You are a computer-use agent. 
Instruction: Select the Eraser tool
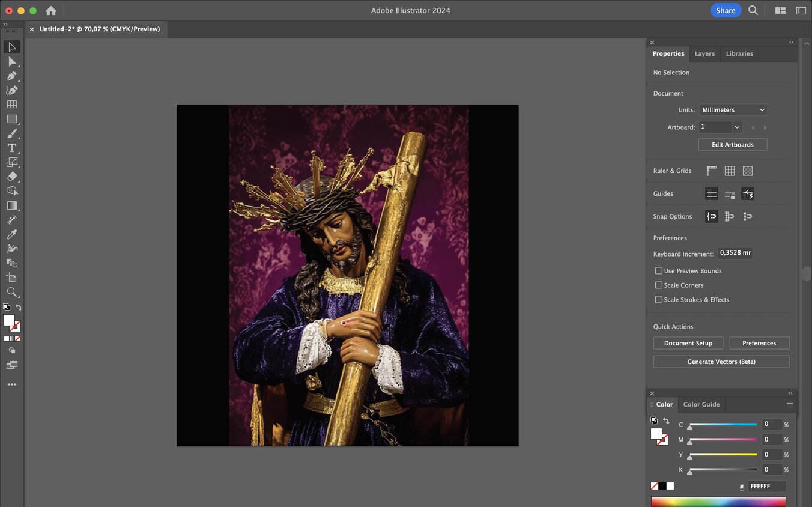tap(12, 177)
